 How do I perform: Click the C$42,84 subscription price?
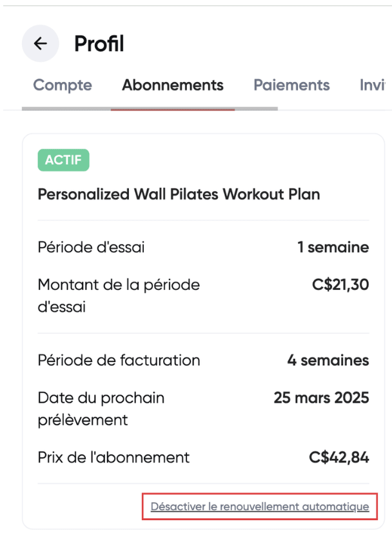click(339, 458)
